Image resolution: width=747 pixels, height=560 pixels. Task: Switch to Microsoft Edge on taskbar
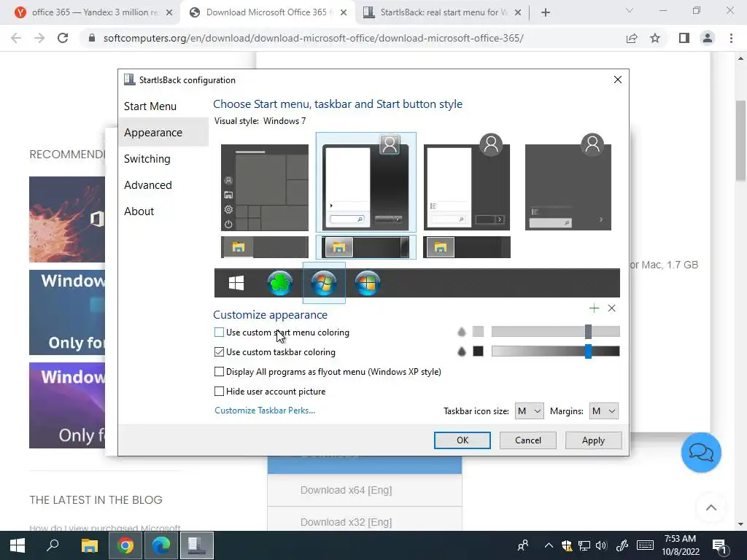161,545
